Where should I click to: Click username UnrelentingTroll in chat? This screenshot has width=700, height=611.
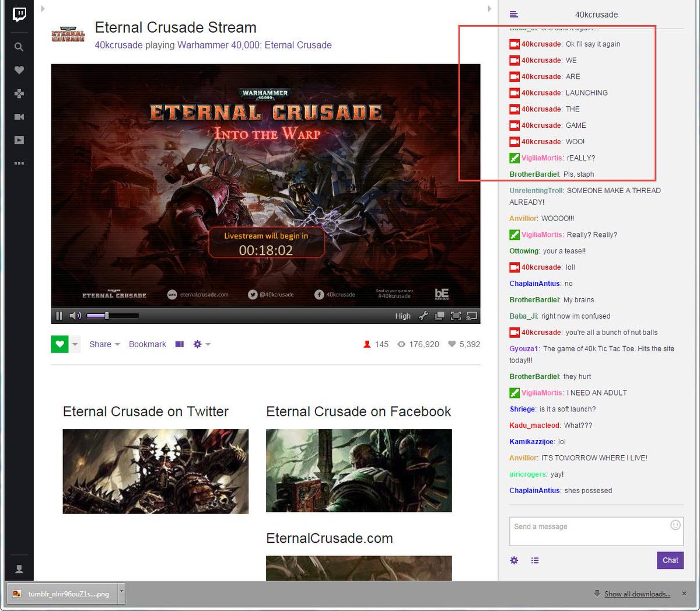point(536,190)
